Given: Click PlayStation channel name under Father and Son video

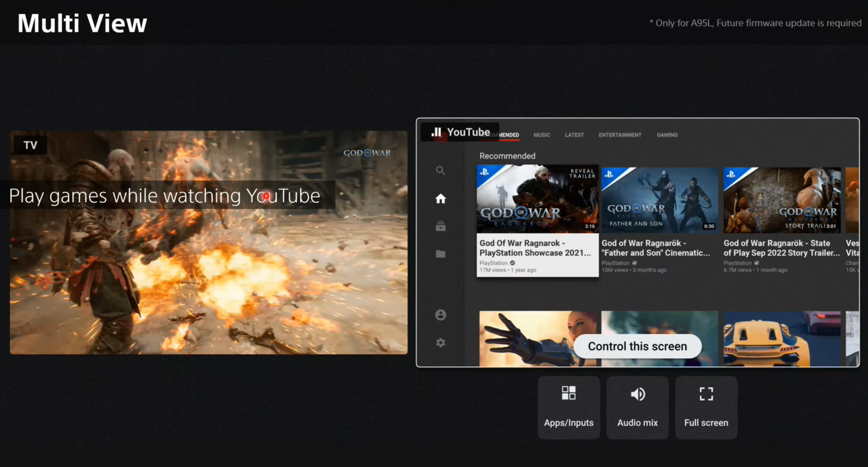Looking at the screenshot, I should (615, 263).
